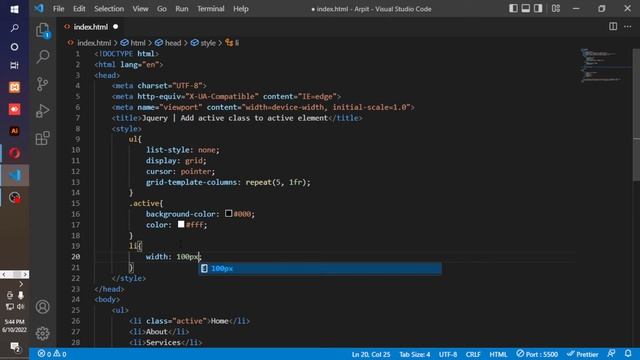The height and width of the screenshot is (360, 640).
Task: Split the editor to the right
Action: tap(613, 27)
